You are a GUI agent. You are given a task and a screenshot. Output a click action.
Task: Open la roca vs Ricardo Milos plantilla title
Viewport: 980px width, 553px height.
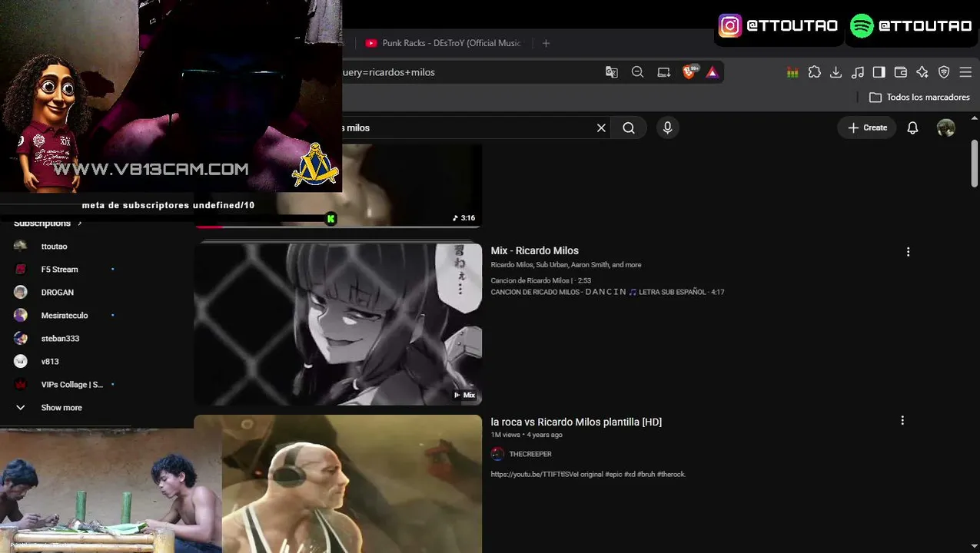point(576,422)
